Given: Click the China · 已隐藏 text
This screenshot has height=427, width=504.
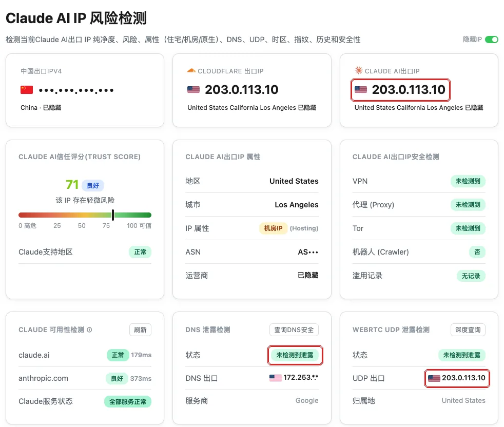Looking at the screenshot, I should [41, 107].
